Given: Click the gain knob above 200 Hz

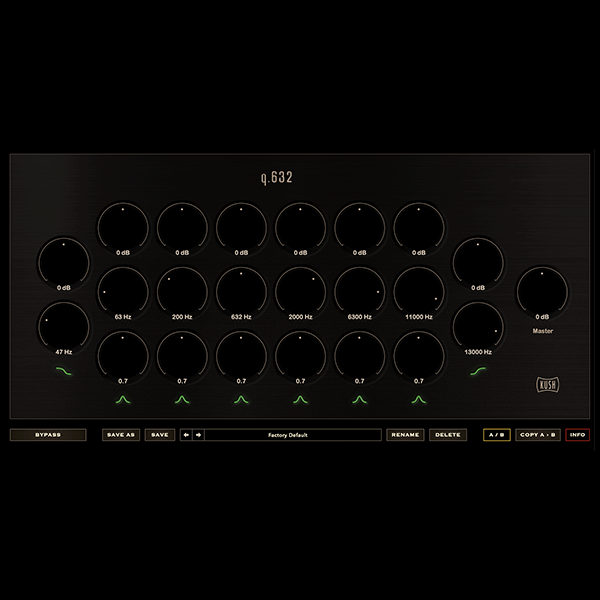Looking at the screenshot, I should point(182,228).
